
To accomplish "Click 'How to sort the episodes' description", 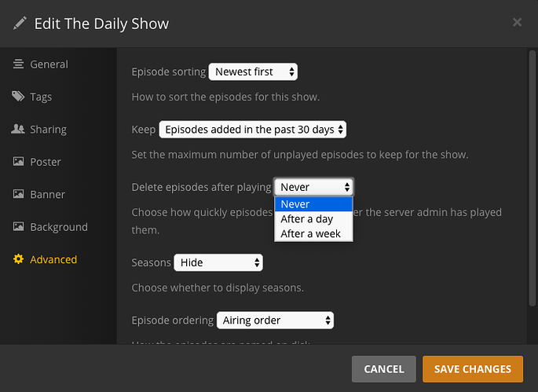I will coord(225,97).
